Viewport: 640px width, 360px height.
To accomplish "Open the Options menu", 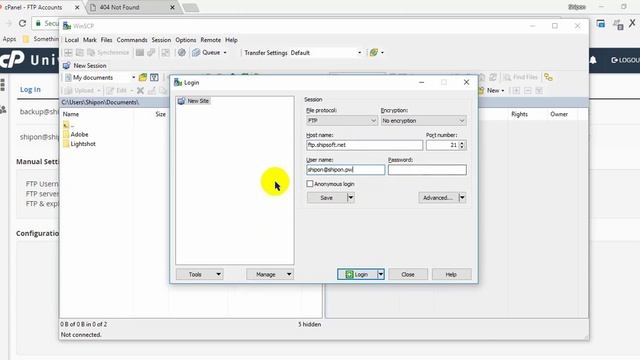I will [186, 40].
